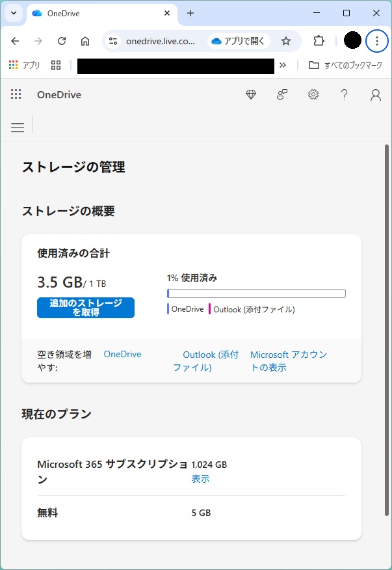Click the 使用済みの合計 card title
The width and height of the screenshot is (392, 570).
(73, 253)
